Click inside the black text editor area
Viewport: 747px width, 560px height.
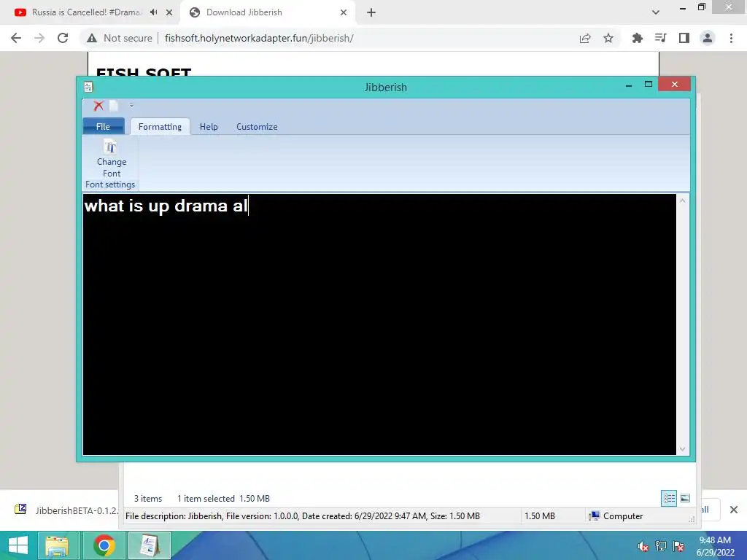[379, 324]
